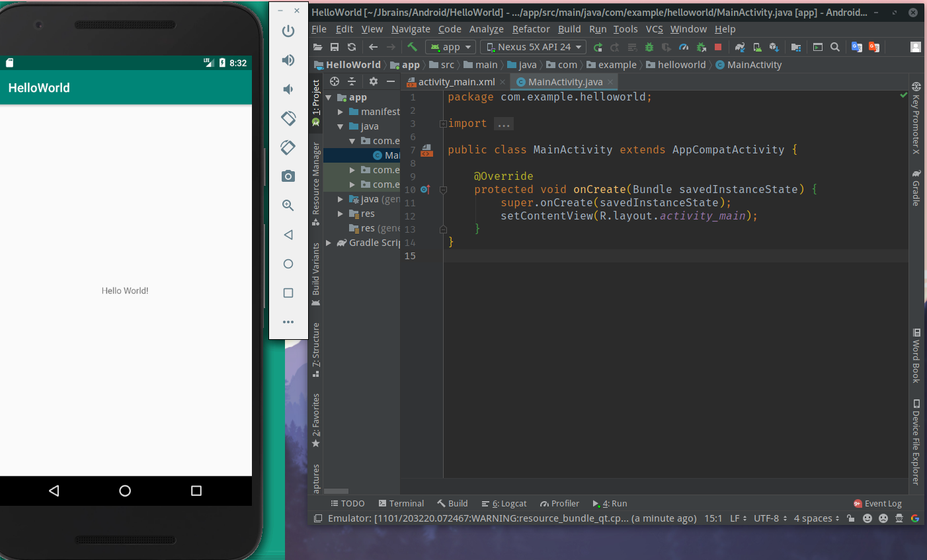Image resolution: width=927 pixels, height=560 pixels.
Task: Stop the running app with red square
Action: tap(718, 47)
